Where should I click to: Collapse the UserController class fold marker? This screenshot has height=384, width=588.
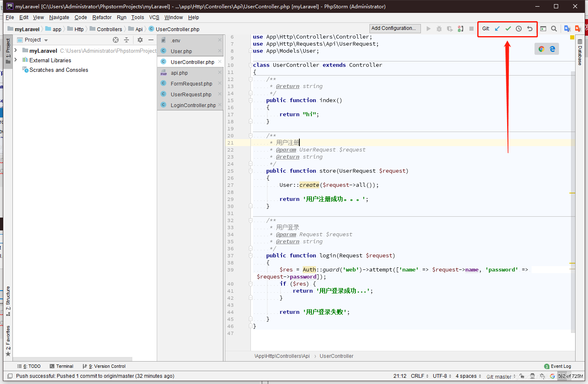tap(250, 65)
